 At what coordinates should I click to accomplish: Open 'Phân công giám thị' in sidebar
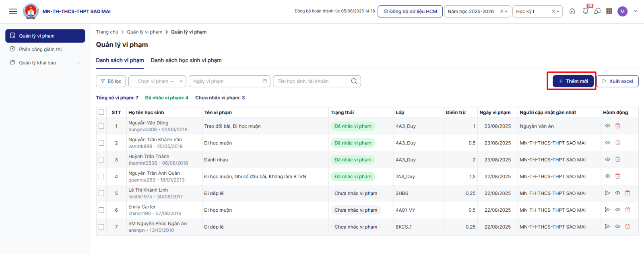tap(40, 50)
